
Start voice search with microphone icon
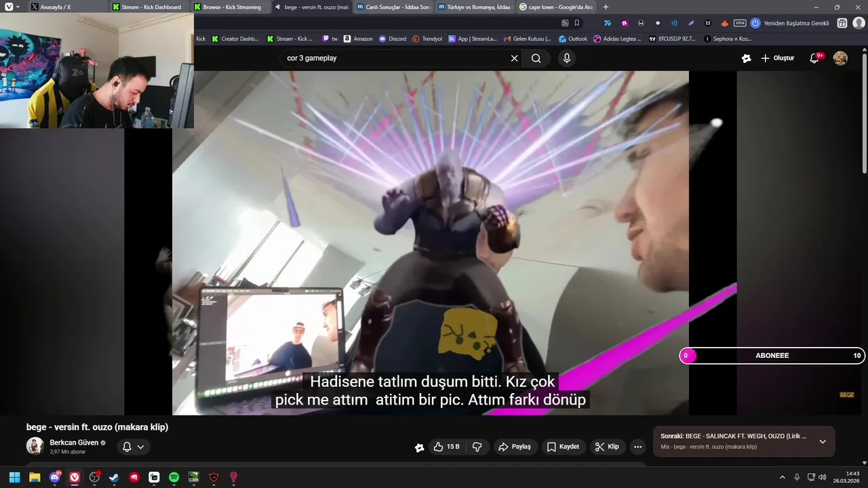pyautogui.click(x=567, y=58)
